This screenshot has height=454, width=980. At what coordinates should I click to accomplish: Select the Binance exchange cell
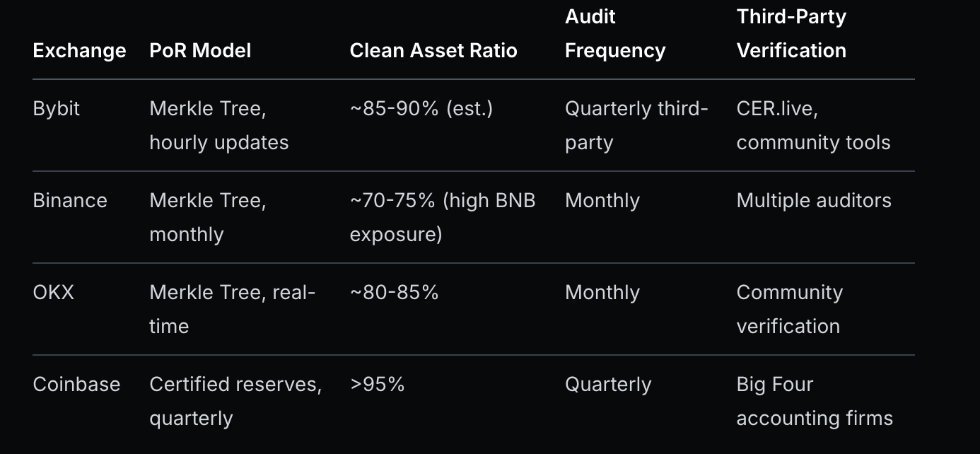[x=70, y=201]
